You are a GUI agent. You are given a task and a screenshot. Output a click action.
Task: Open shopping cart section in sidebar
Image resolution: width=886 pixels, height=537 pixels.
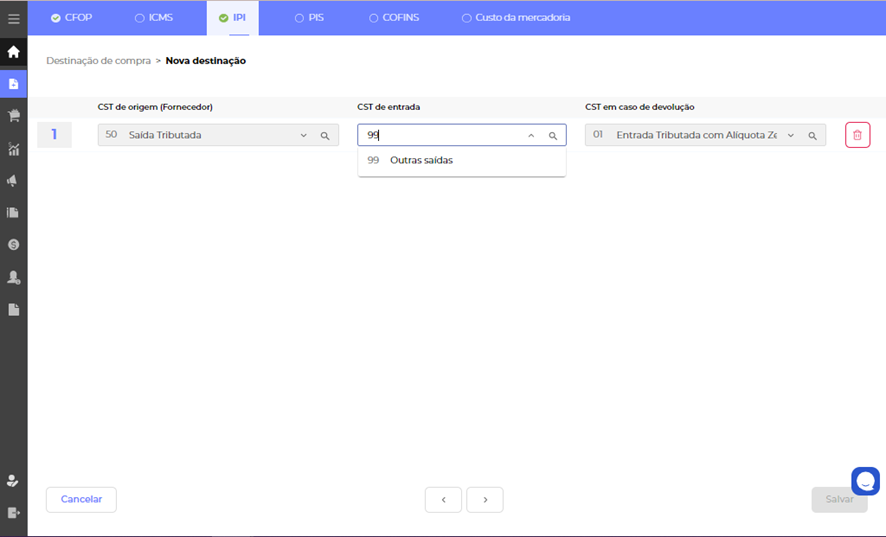point(13,116)
